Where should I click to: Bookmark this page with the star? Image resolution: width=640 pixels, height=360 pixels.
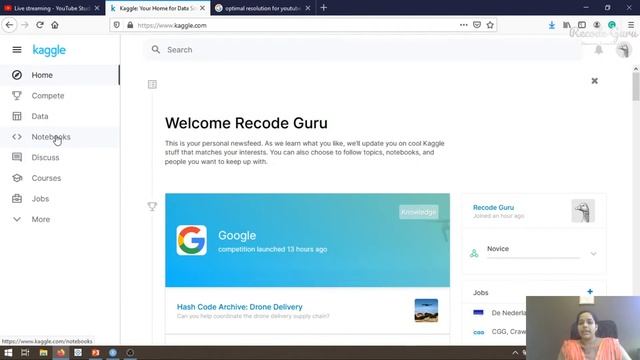[490, 25]
